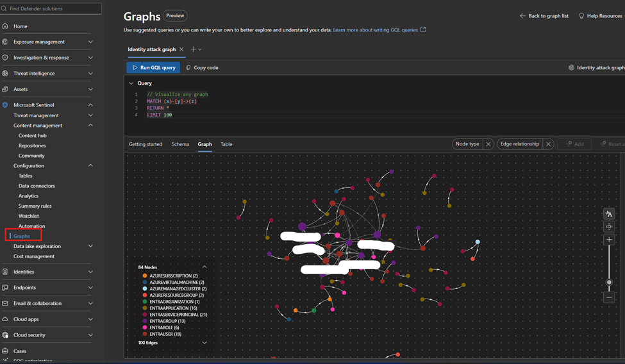Remove the Edge relationship filter
This screenshot has height=364, width=625.
pos(549,144)
